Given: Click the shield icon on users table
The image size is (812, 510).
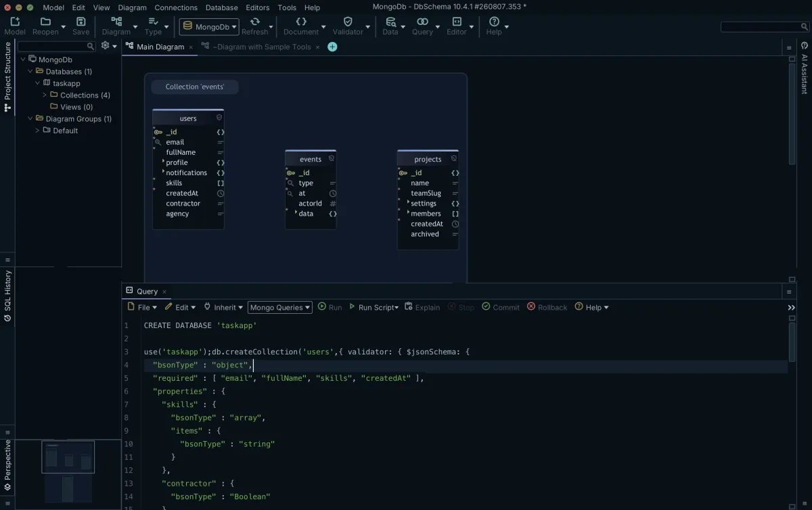Looking at the screenshot, I should coord(219,118).
